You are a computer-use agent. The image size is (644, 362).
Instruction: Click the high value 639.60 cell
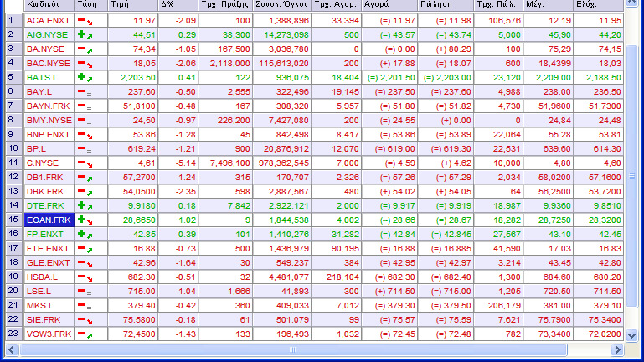pos(549,149)
